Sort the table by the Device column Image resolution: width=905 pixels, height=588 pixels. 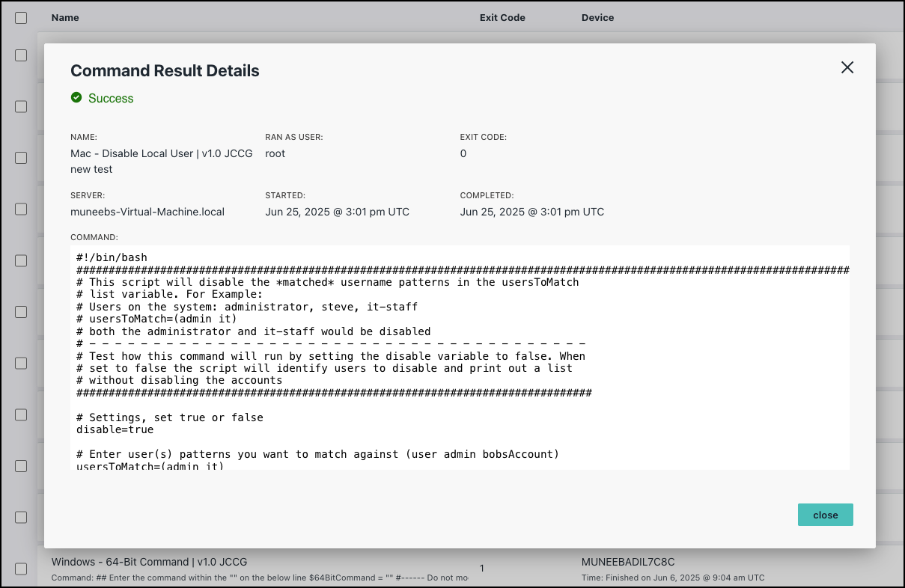[x=597, y=17]
